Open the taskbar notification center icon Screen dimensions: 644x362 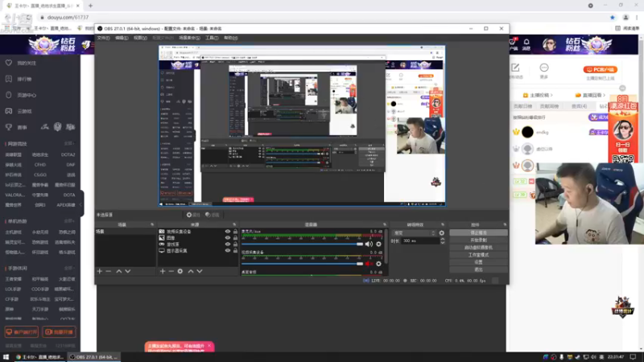point(633,357)
